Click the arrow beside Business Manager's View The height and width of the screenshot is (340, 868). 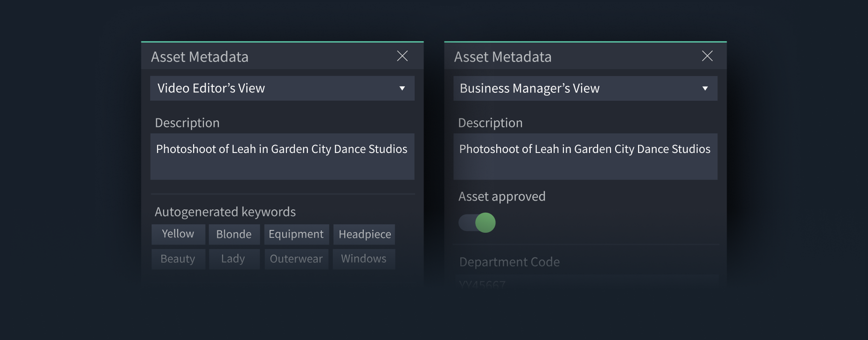pos(705,88)
